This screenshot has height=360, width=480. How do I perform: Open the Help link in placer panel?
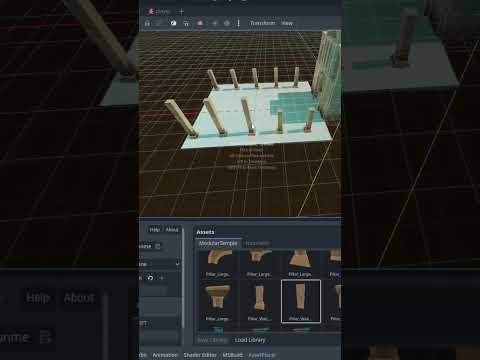[154, 230]
